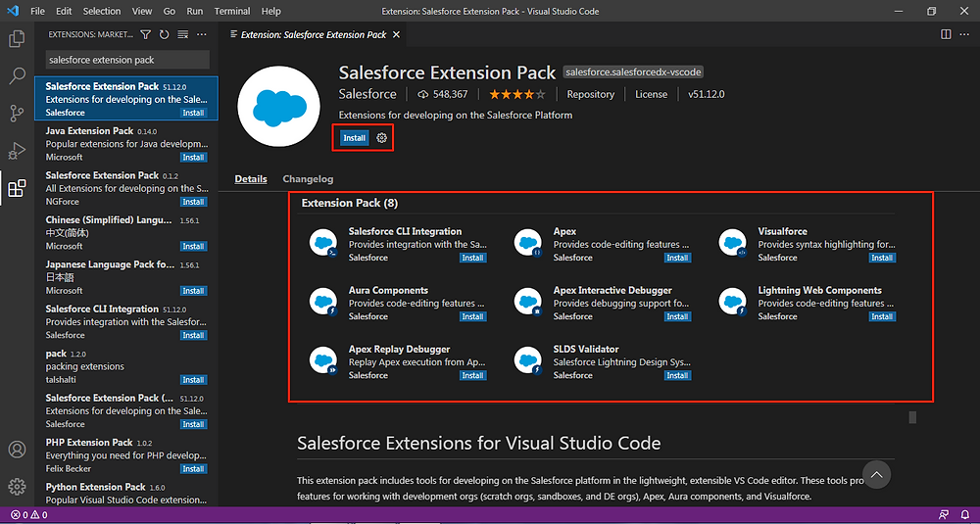Screen dimensions: 980x524
Task: Open the Repository link
Action: click(591, 94)
